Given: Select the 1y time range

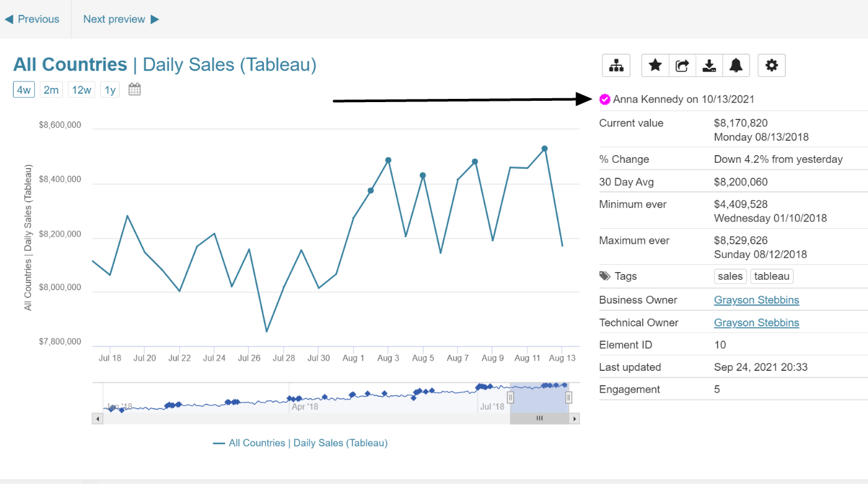Looking at the screenshot, I should [110, 90].
